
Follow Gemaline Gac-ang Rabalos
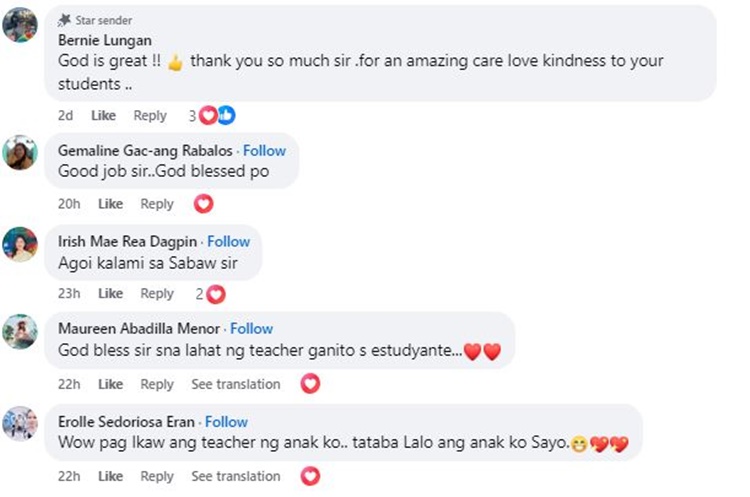[x=264, y=151]
